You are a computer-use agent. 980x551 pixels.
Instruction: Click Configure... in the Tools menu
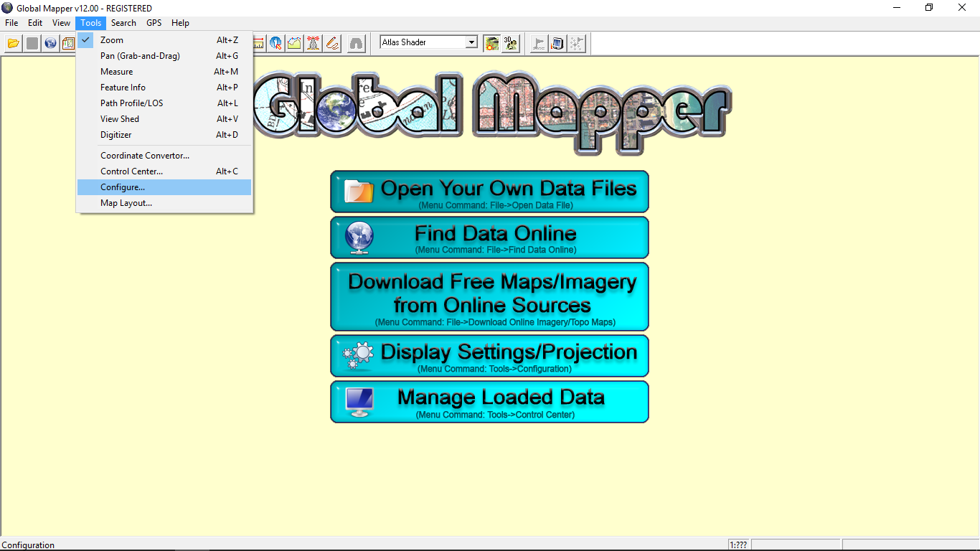tap(164, 187)
